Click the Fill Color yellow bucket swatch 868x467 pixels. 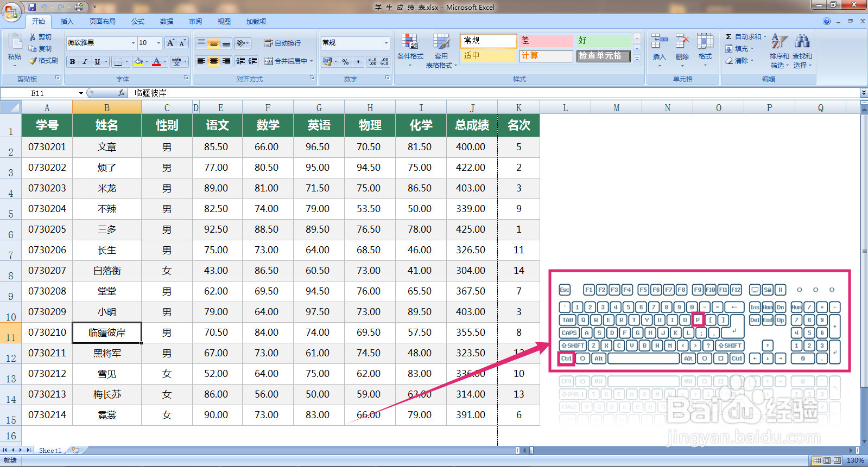point(139,62)
